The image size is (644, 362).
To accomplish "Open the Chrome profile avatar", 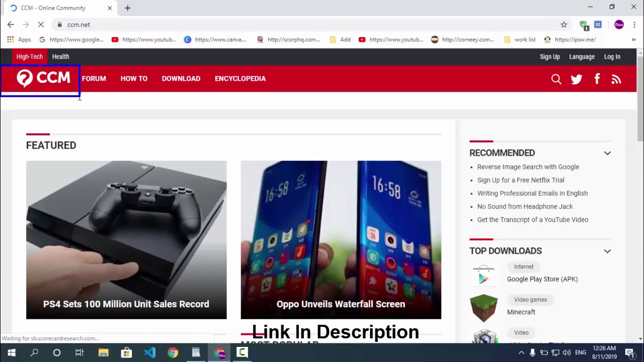I will [619, 25].
